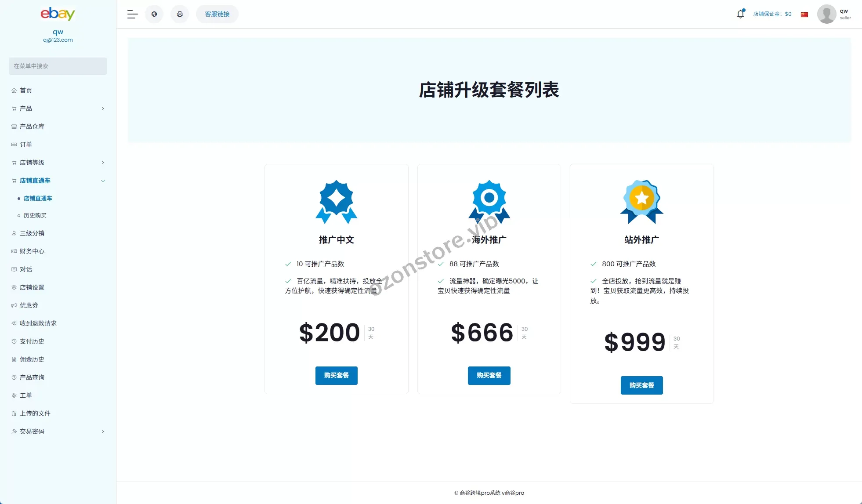Click the hamburger menu toggle icon
The image size is (862, 504).
click(132, 14)
